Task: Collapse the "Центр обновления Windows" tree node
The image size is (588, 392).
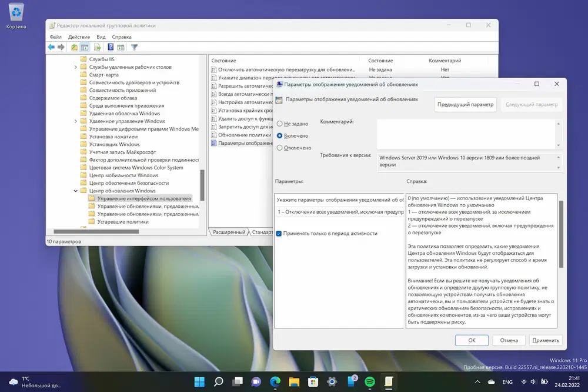Action: [x=76, y=191]
